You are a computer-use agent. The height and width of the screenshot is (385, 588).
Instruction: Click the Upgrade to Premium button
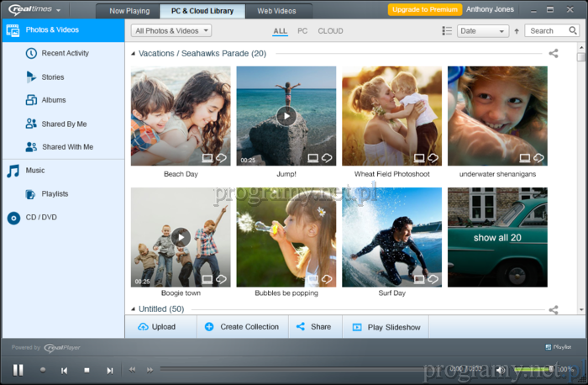click(424, 9)
